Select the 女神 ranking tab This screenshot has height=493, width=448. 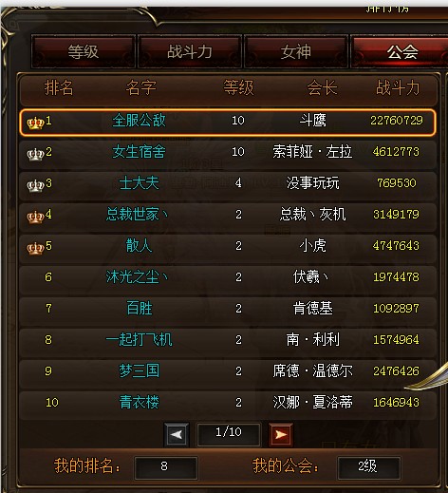point(296,51)
